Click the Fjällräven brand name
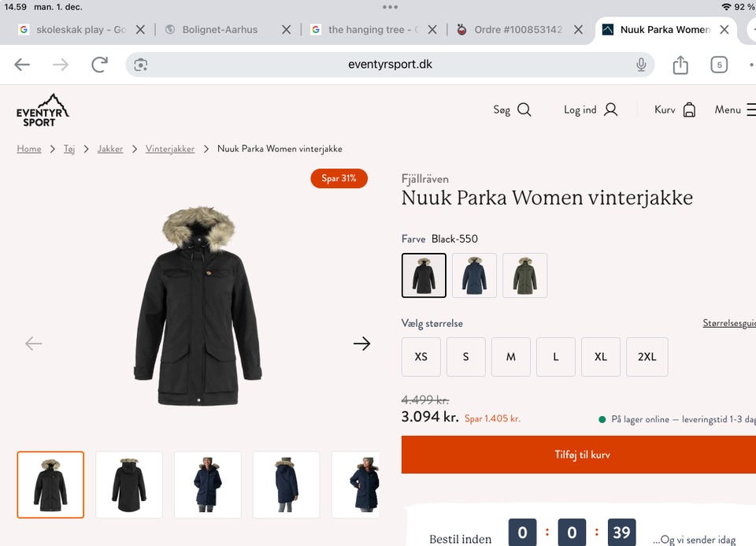The width and height of the screenshot is (756, 546). point(424,179)
